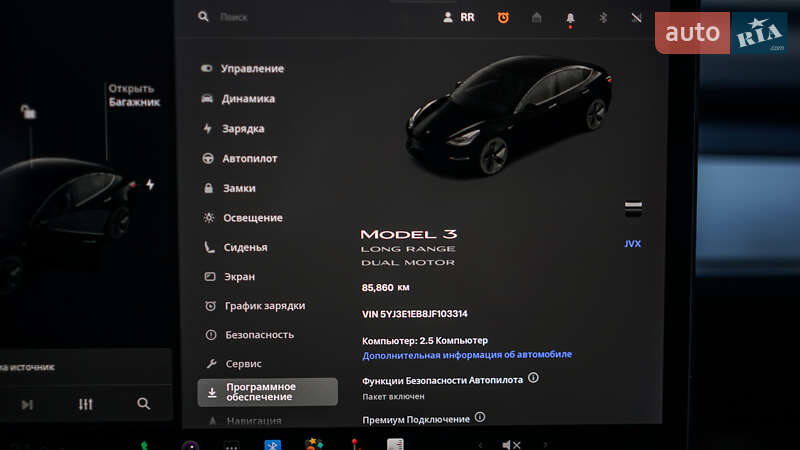The width and height of the screenshot is (800, 450).
Task: Tap Открыть Багажник on car view
Action: click(x=134, y=95)
